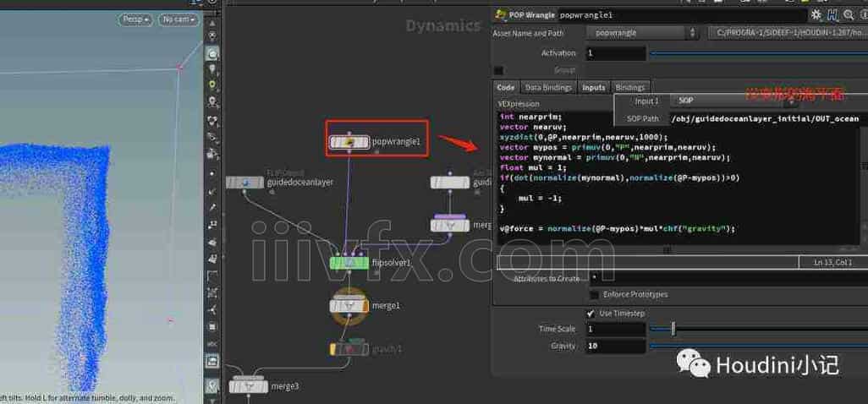Switch to the Data Bindings tab
The height and width of the screenshot is (404, 868).
coord(548,87)
